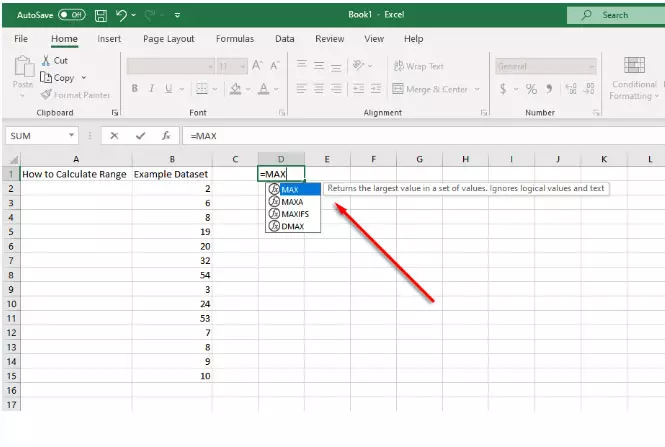Click the Redo arrow icon

tap(149, 15)
